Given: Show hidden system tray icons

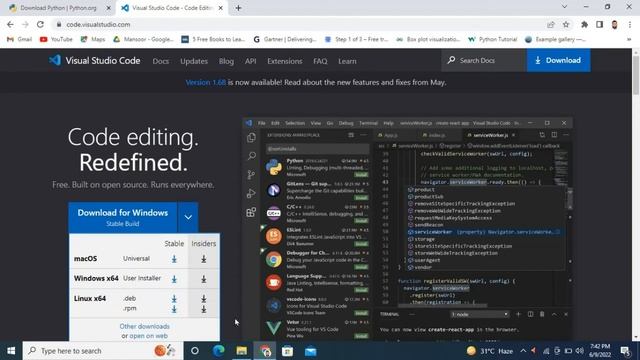Looking at the screenshot, I should (523, 351).
